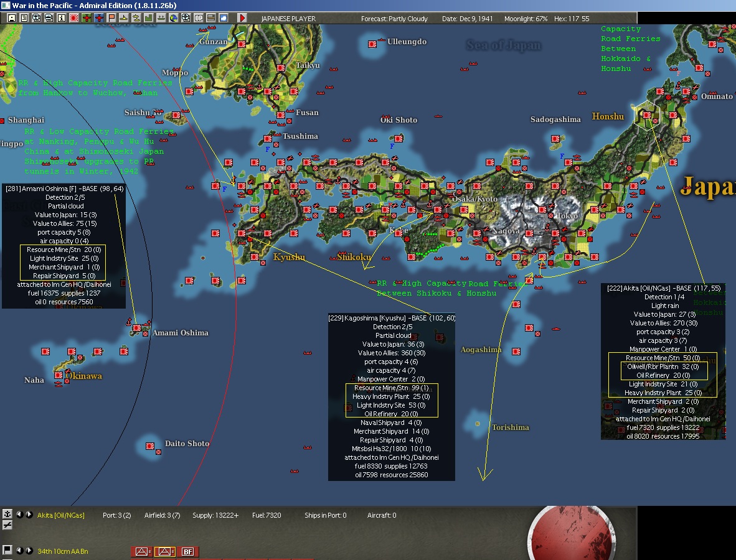Select the Daito Shoto base marker
This screenshot has width=736, height=560.
point(149,446)
